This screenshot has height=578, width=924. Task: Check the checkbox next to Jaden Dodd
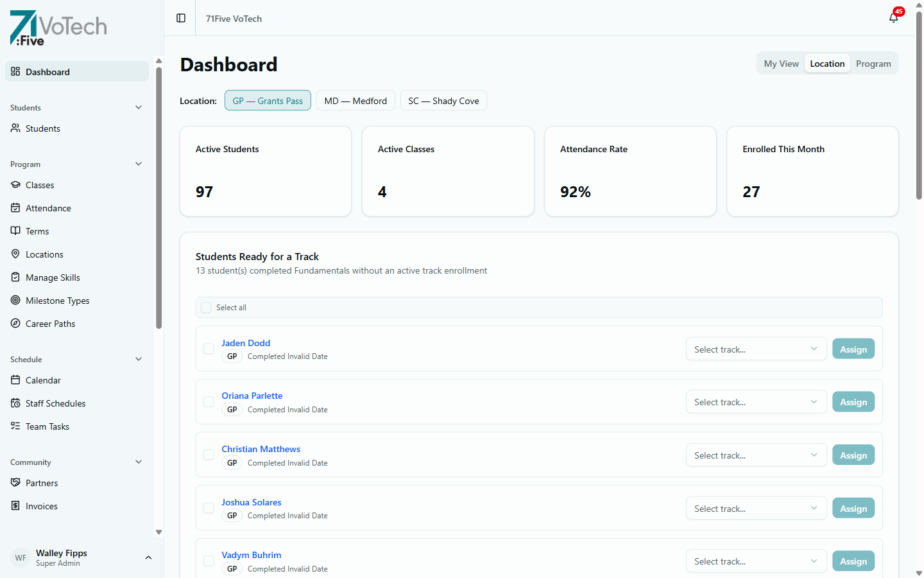click(209, 348)
